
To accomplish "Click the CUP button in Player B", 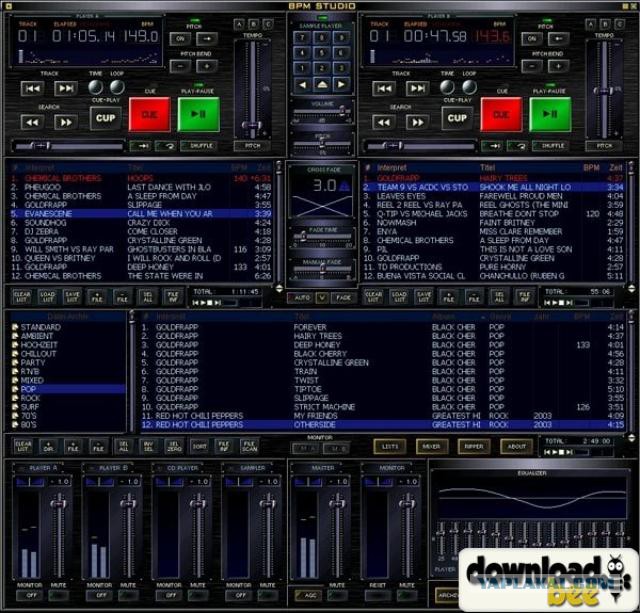I will point(457,118).
